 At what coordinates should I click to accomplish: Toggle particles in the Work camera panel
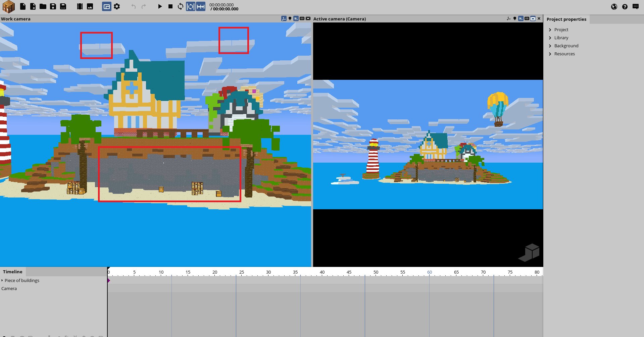click(x=296, y=18)
